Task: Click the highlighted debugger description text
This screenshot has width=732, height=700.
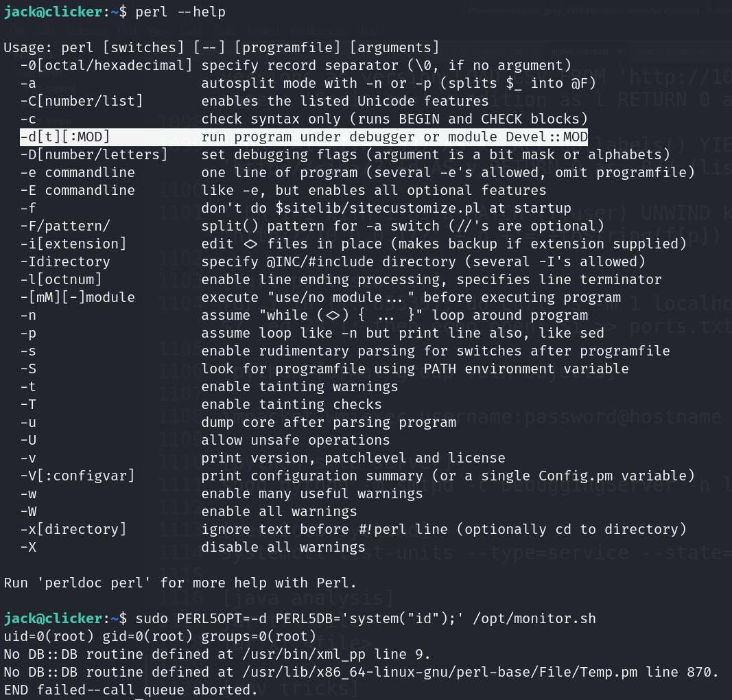Action: click(394, 137)
